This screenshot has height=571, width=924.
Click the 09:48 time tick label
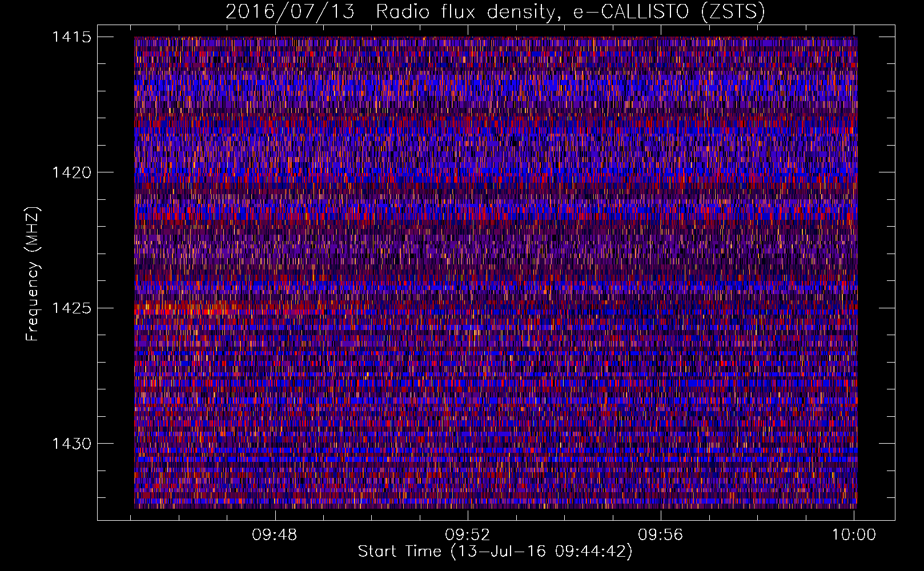pyautogui.click(x=275, y=535)
